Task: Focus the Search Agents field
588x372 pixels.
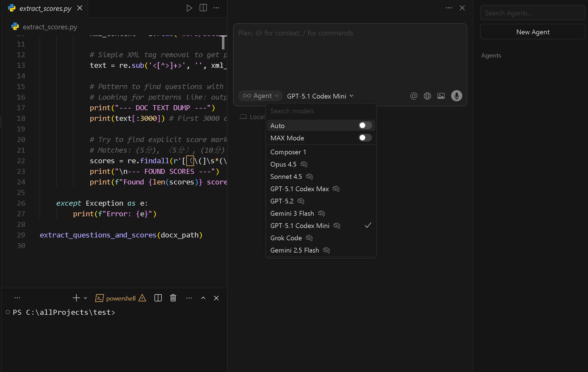Action: pos(533,13)
